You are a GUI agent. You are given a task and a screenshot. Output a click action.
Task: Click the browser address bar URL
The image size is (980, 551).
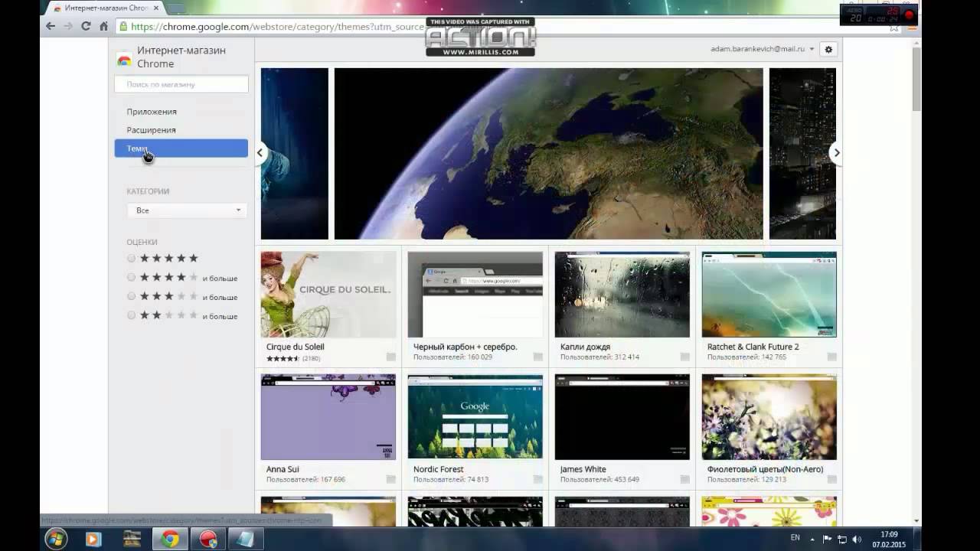point(277,26)
